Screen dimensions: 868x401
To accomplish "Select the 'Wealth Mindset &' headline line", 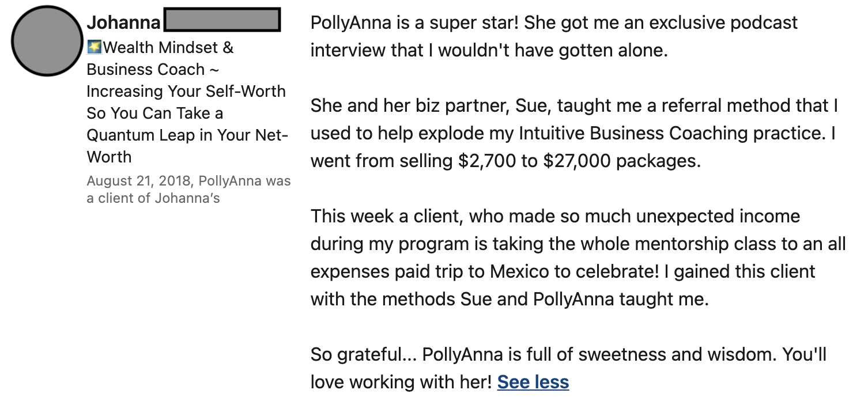I will pyautogui.click(x=160, y=47).
